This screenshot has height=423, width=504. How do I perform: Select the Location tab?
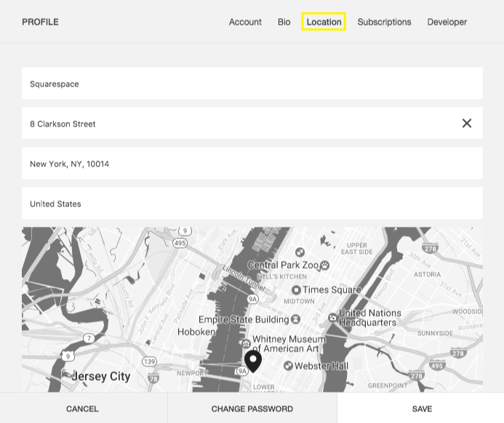tap(324, 22)
